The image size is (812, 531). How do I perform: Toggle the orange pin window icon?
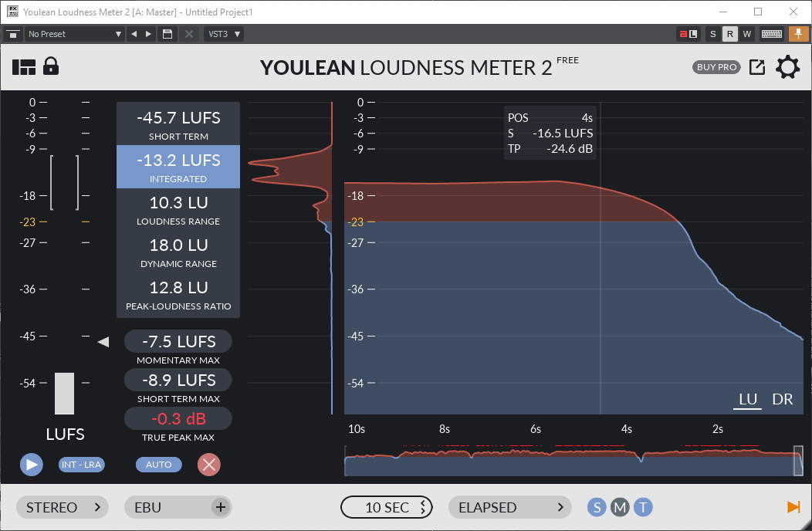point(798,34)
